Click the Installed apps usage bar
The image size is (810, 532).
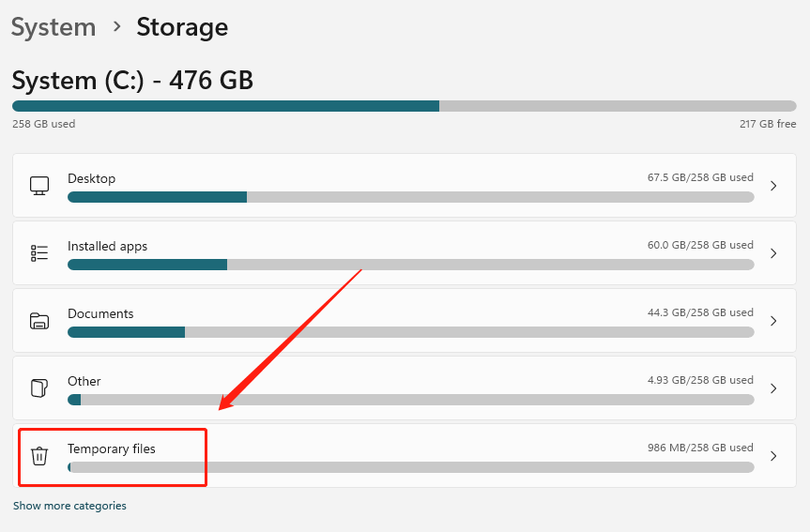point(410,265)
